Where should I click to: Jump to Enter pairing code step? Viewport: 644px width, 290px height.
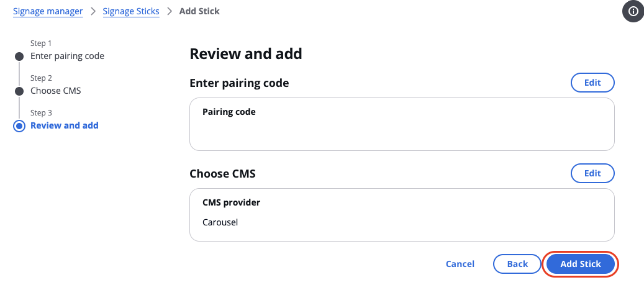(67, 56)
